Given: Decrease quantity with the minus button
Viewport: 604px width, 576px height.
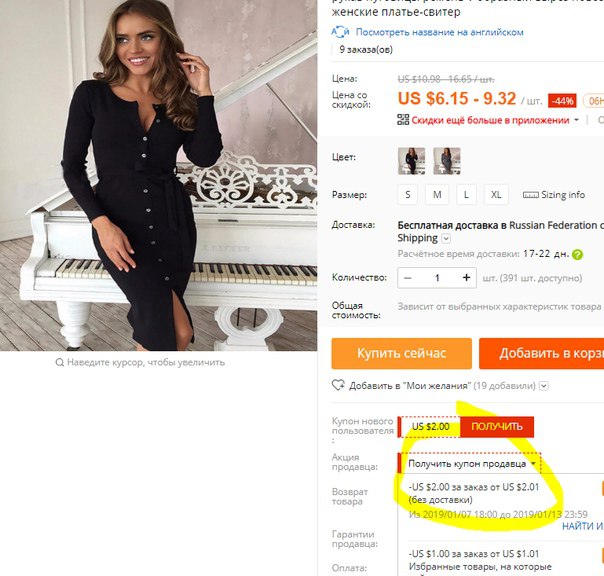Looking at the screenshot, I should coord(408,278).
